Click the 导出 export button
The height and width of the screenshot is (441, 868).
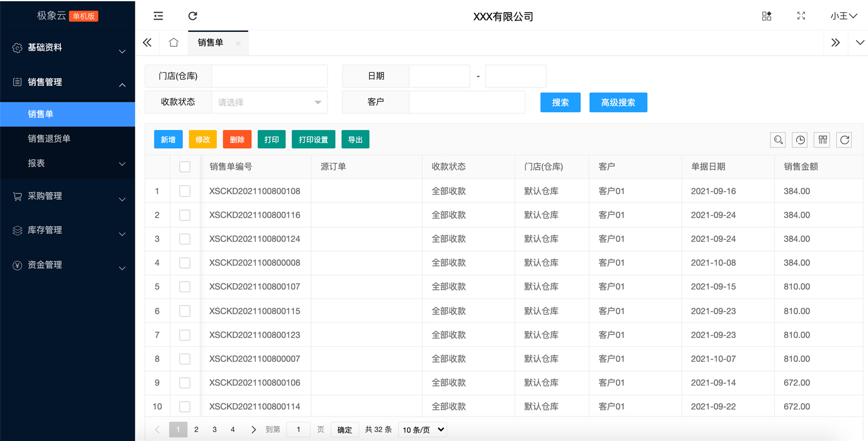coord(355,139)
